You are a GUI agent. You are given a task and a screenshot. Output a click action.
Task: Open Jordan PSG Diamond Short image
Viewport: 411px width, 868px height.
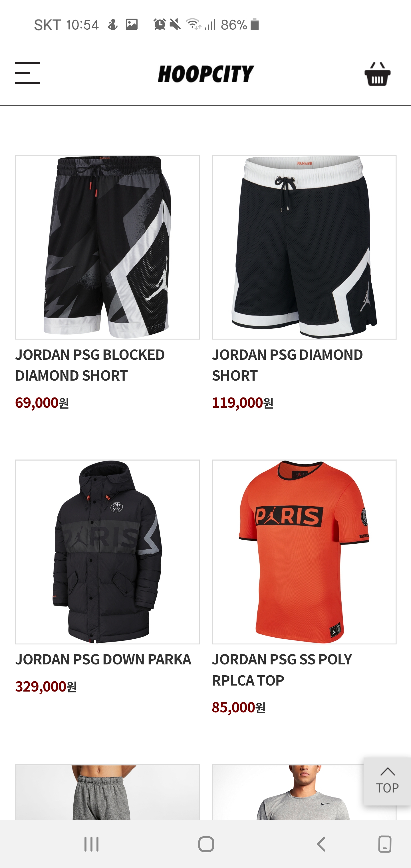(304, 247)
